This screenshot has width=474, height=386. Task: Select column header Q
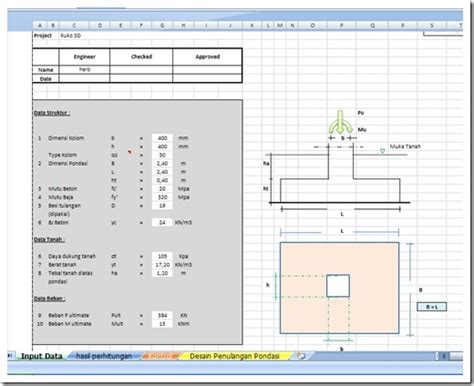coord(373,25)
